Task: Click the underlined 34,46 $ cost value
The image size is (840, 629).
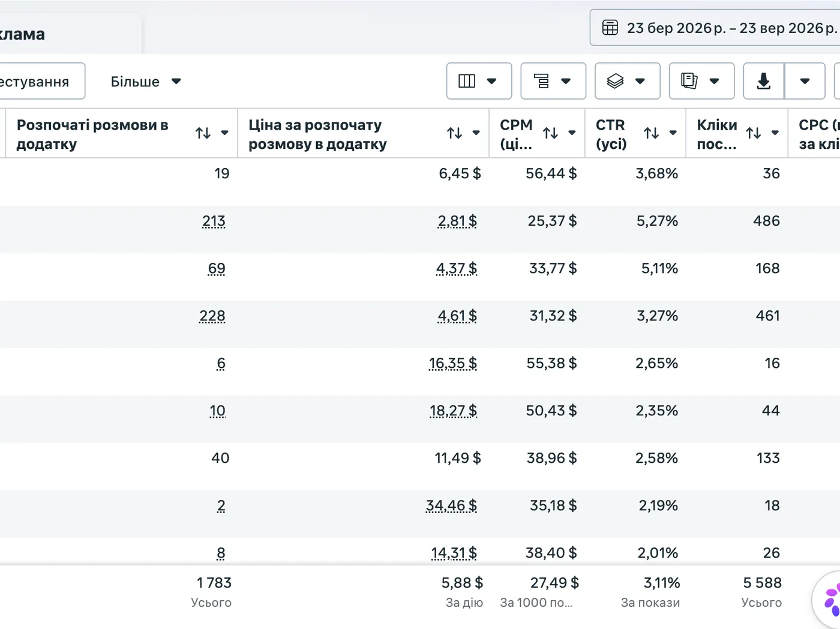Action: click(451, 505)
